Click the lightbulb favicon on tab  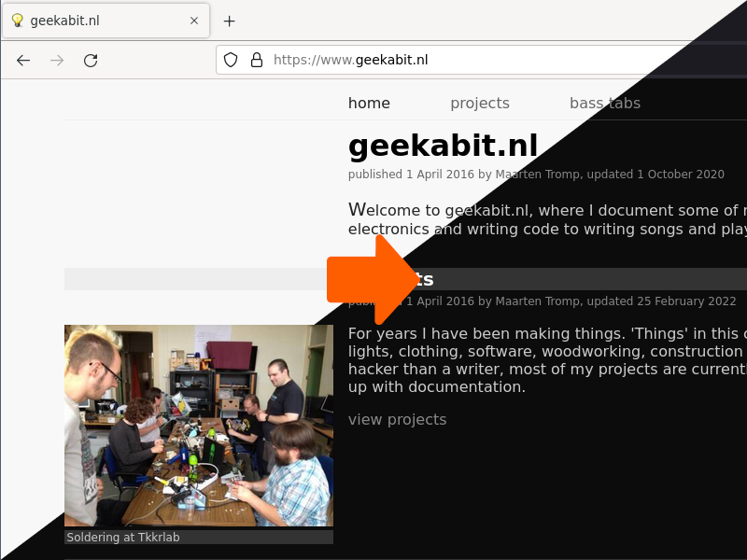pos(18,21)
